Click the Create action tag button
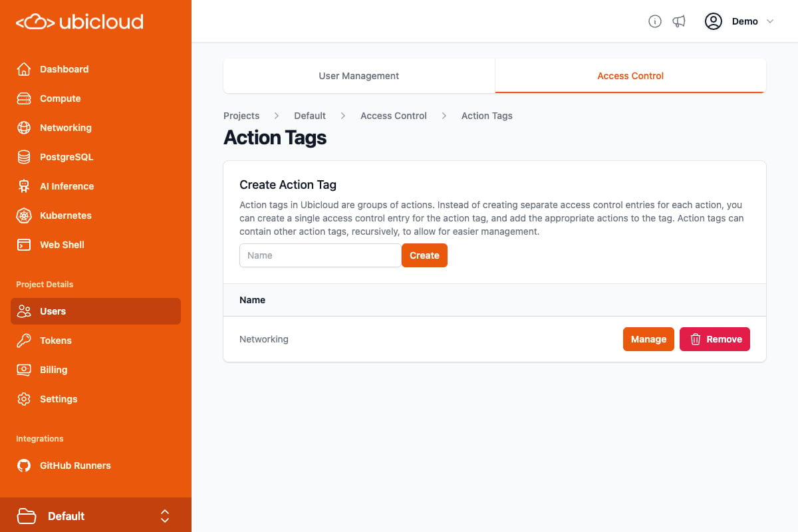The height and width of the screenshot is (532, 798). tap(424, 255)
